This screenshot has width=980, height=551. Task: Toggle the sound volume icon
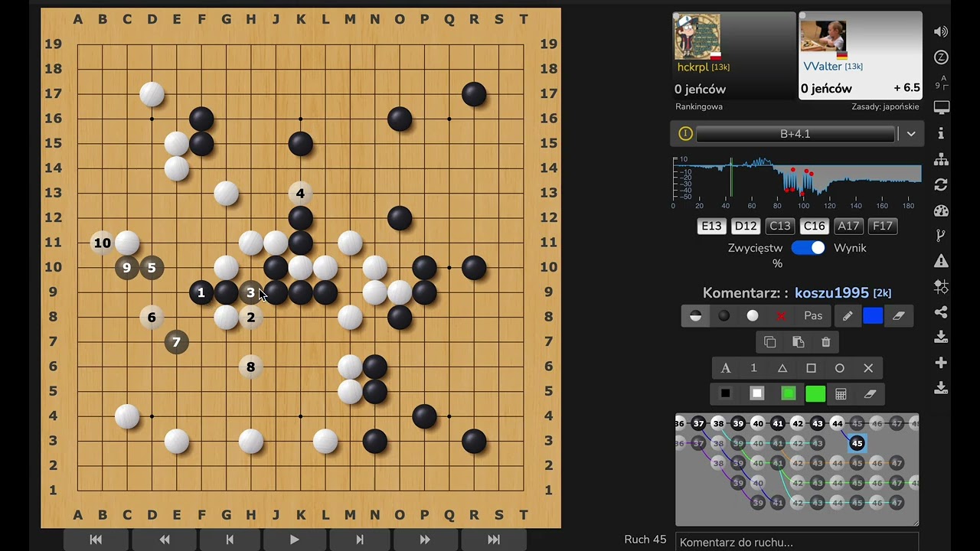click(941, 31)
